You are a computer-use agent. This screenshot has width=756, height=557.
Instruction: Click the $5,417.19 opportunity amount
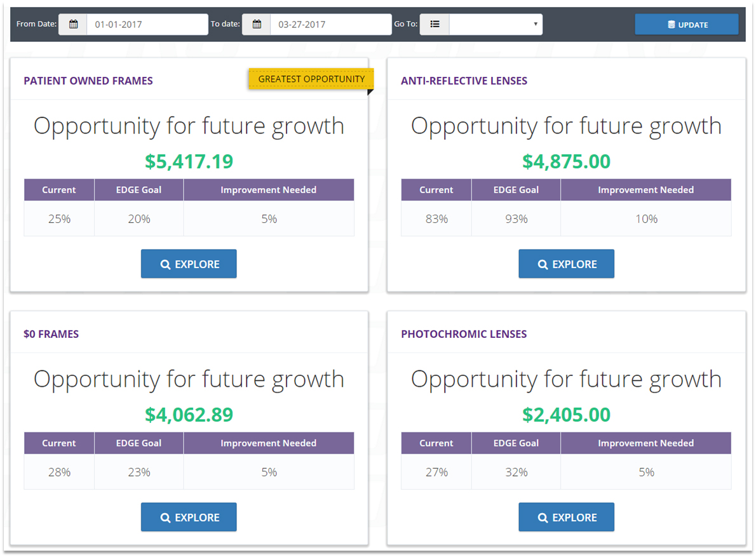tap(189, 161)
